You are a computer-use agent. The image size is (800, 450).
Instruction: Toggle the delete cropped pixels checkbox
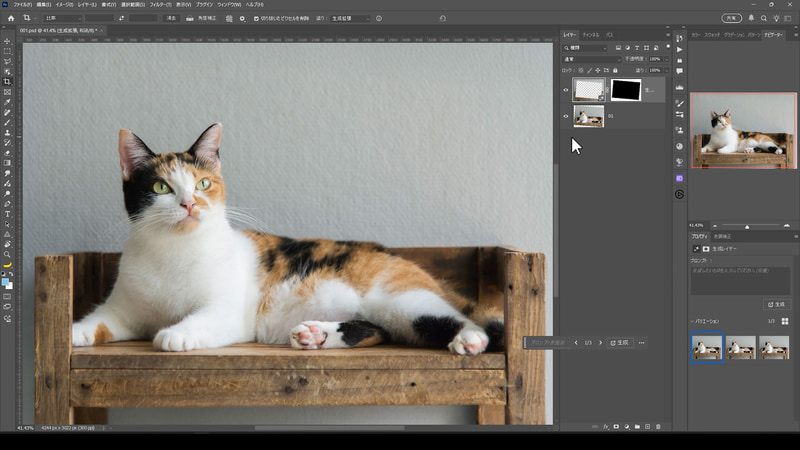click(256, 18)
